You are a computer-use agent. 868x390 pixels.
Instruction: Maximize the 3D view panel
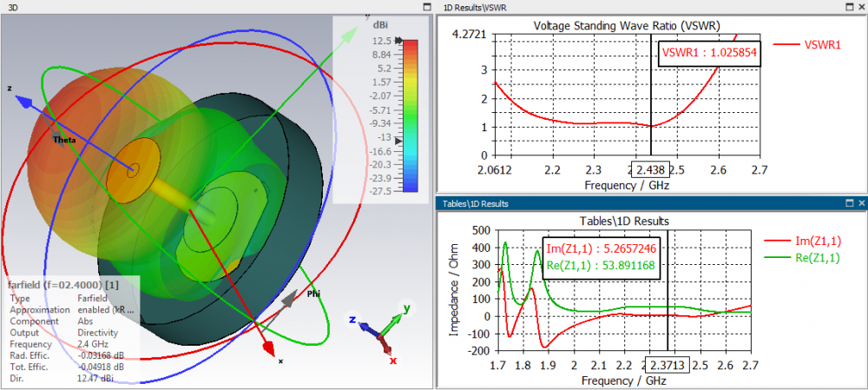coord(426,7)
